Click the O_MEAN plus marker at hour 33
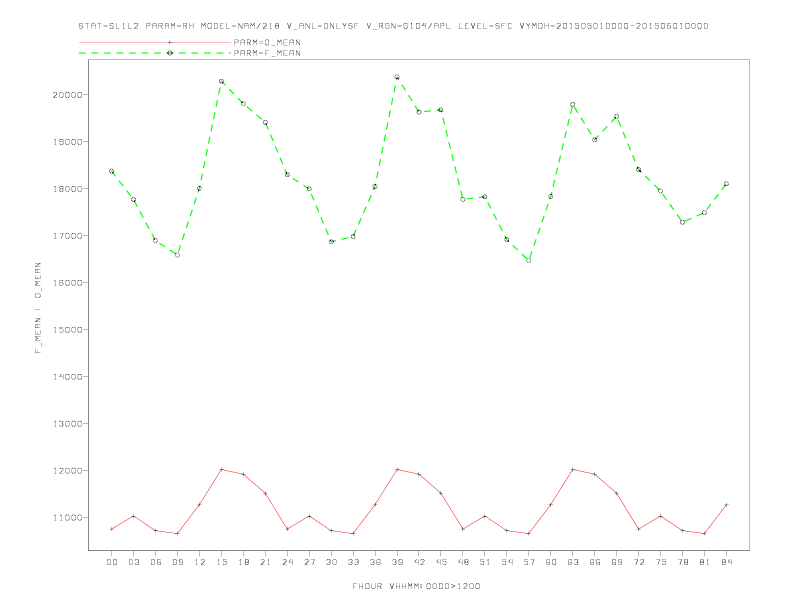The image size is (792, 612). click(353, 533)
